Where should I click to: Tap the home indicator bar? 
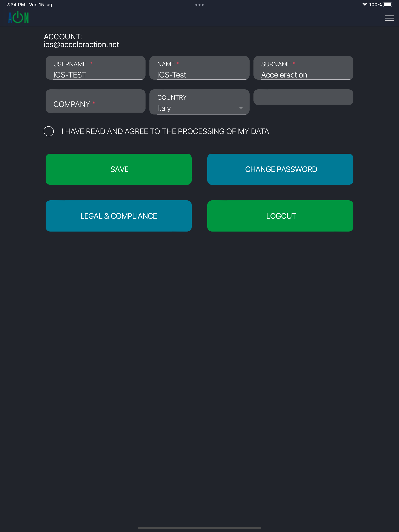[199, 528]
